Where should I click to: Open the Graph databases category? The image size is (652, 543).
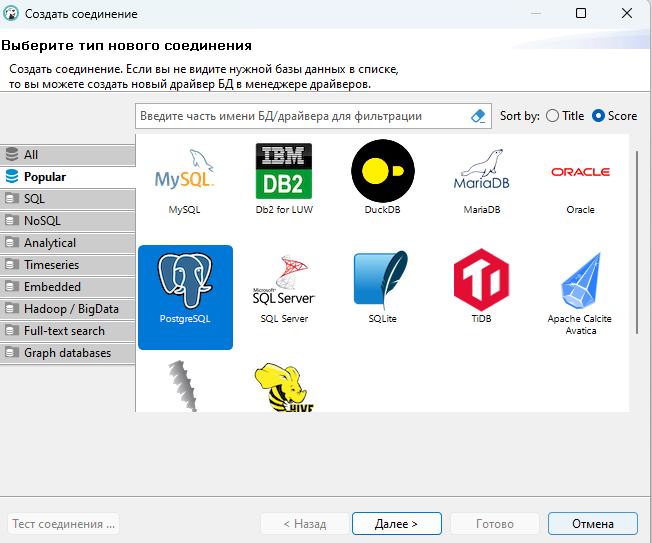pyautogui.click(x=68, y=353)
